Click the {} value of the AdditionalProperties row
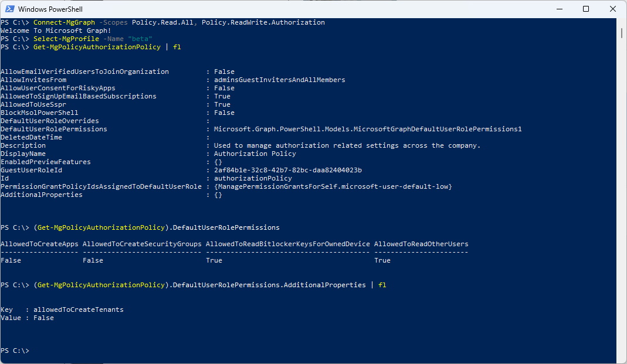 point(218,195)
